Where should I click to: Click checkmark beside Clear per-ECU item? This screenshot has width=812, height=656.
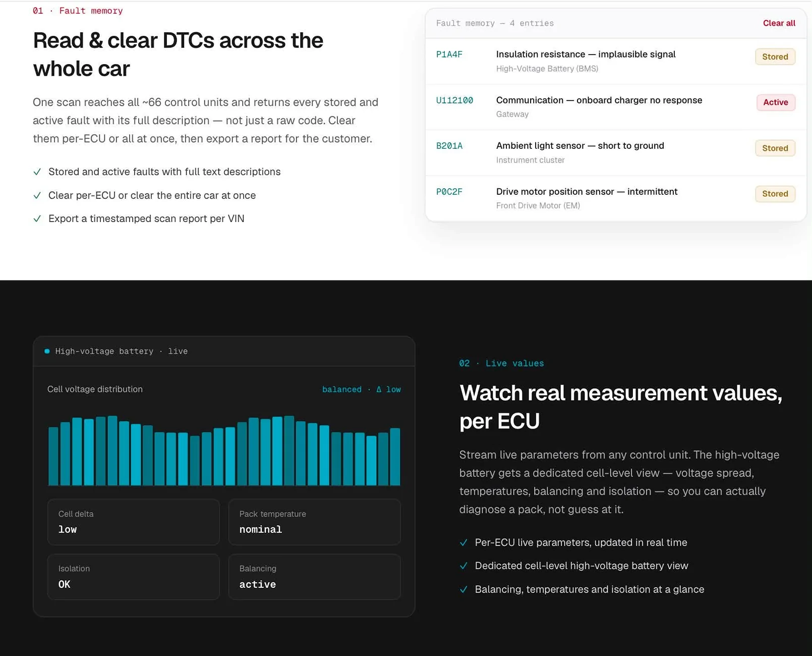pos(37,195)
